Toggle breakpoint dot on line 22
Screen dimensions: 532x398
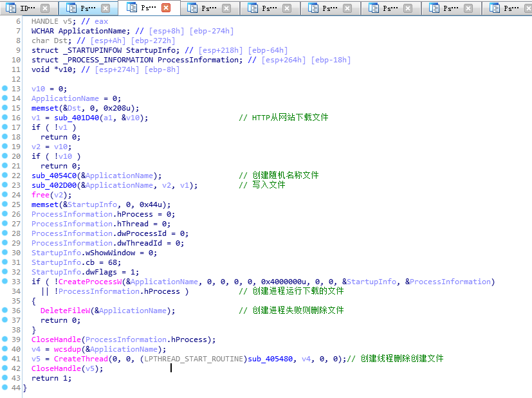[x=5, y=175]
